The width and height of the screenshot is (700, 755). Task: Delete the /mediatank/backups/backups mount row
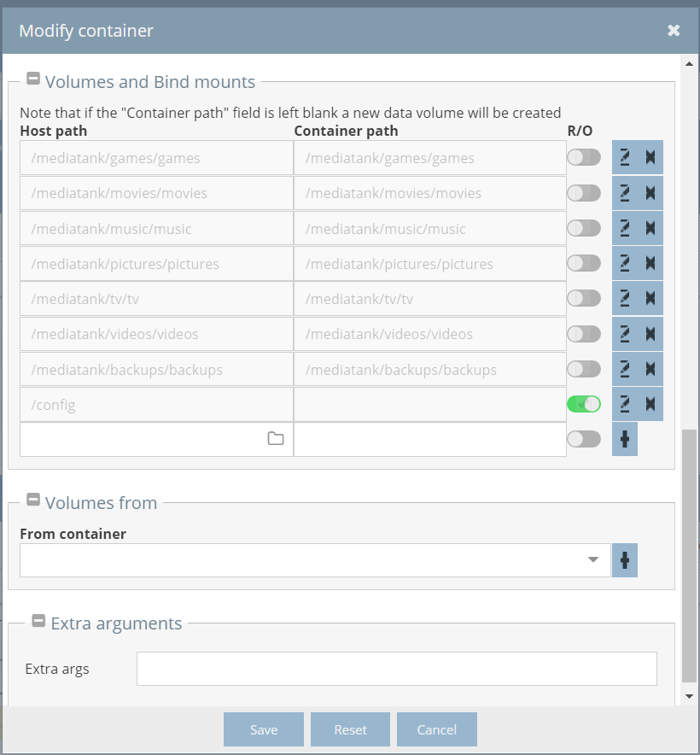[x=650, y=369]
